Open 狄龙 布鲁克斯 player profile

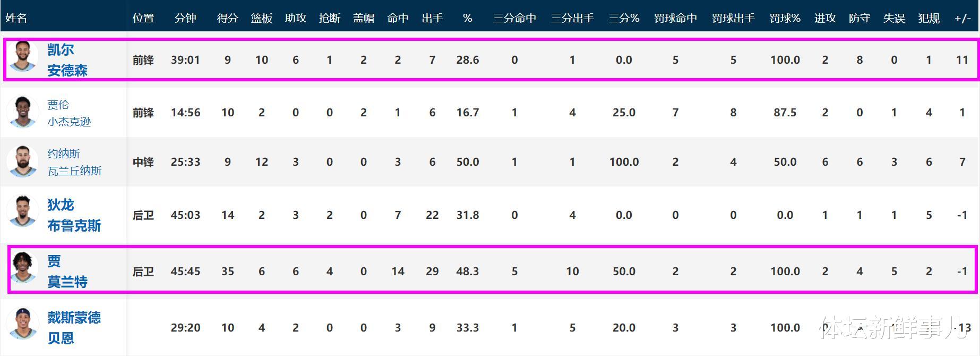(73, 215)
